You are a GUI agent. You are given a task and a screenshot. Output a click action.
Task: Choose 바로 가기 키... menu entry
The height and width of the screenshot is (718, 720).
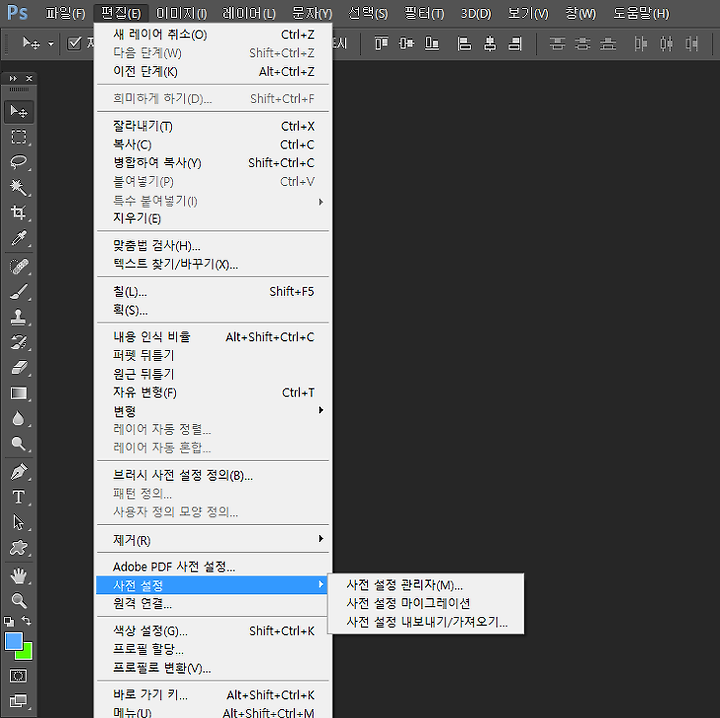(x=214, y=695)
